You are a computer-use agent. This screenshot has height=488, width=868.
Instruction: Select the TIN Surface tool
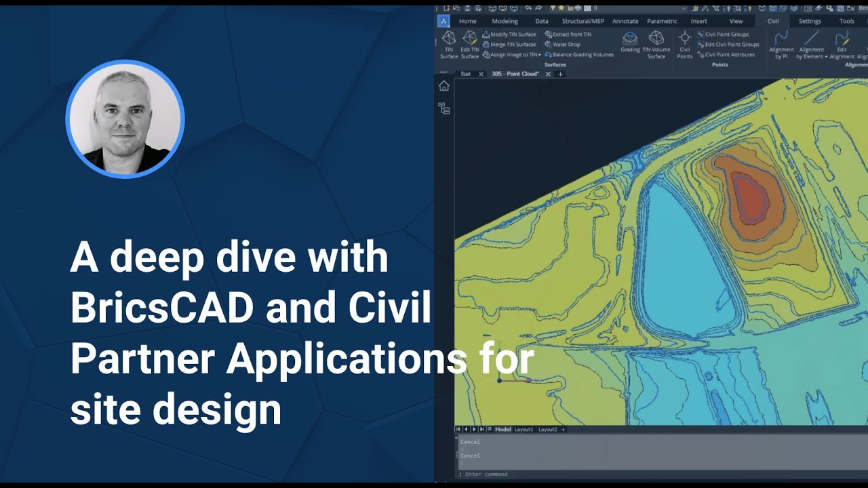[449, 44]
